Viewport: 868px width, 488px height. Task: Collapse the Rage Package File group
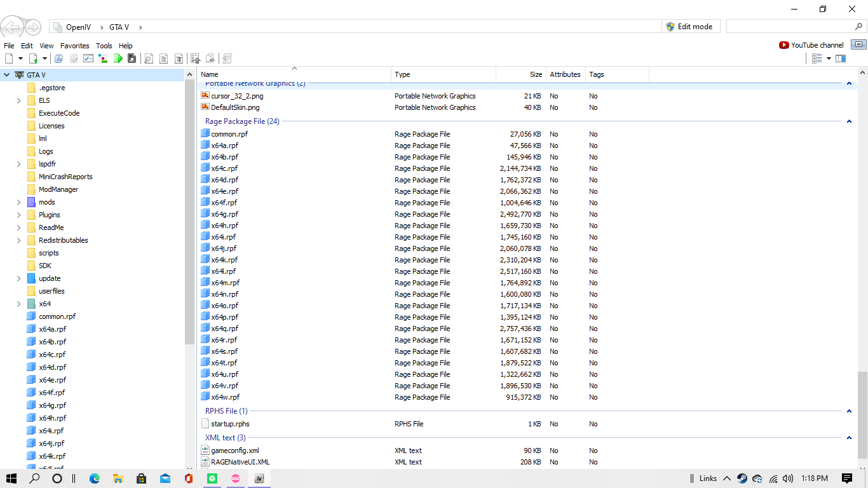coord(849,121)
